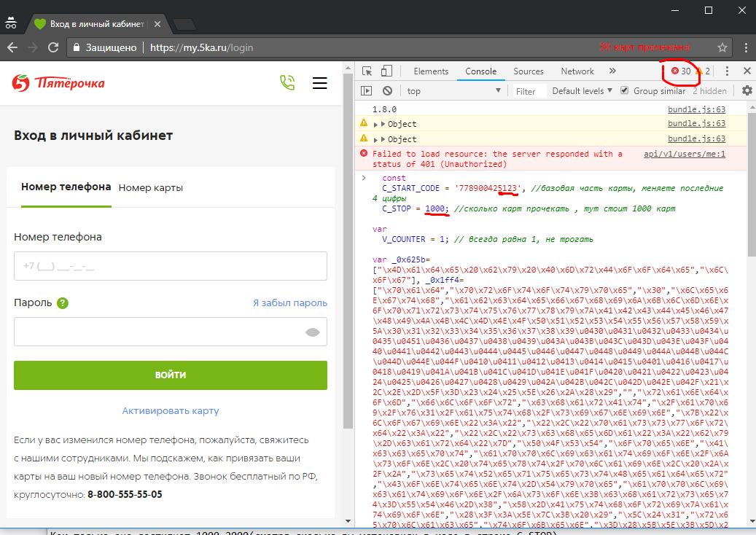Expand the first Object warning entry
This screenshot has width=756, height=535.
point(375,125)
